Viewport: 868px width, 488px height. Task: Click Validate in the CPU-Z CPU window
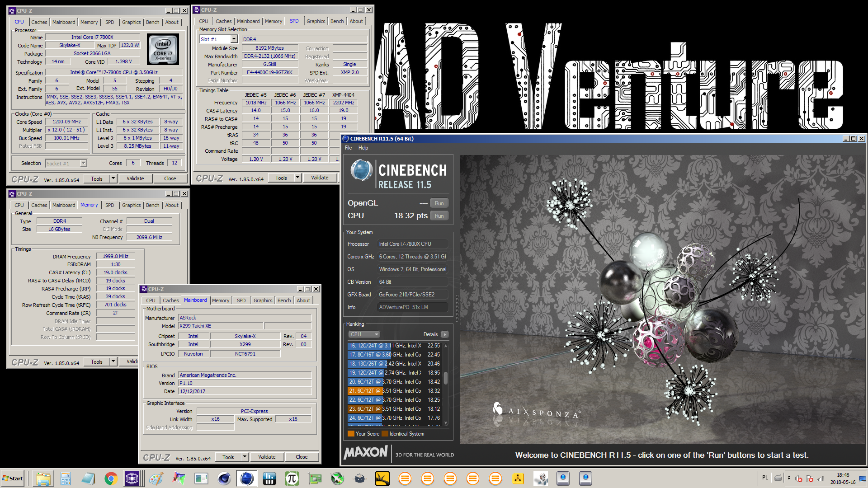pos(135,178)
